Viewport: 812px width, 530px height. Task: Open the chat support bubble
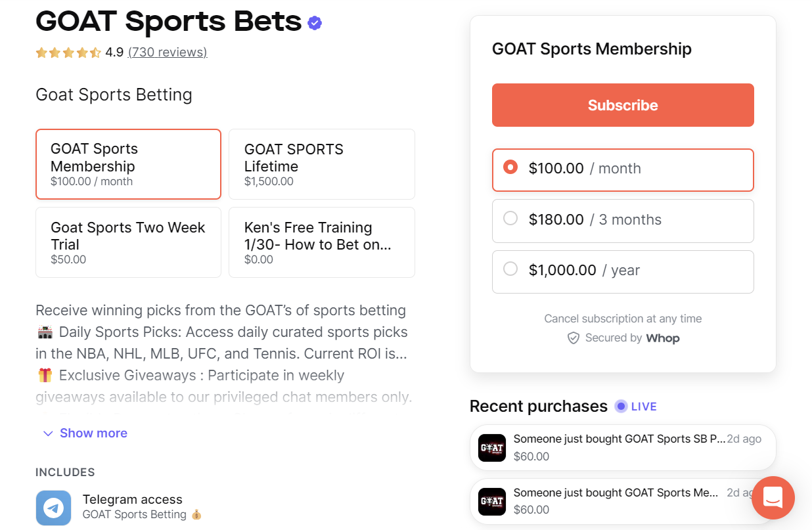pos(773,498)
